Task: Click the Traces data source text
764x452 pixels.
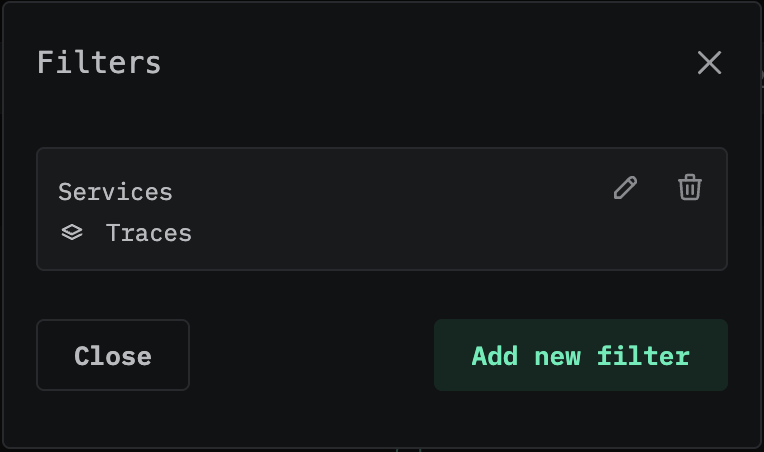Action: [x=148, y=233]
